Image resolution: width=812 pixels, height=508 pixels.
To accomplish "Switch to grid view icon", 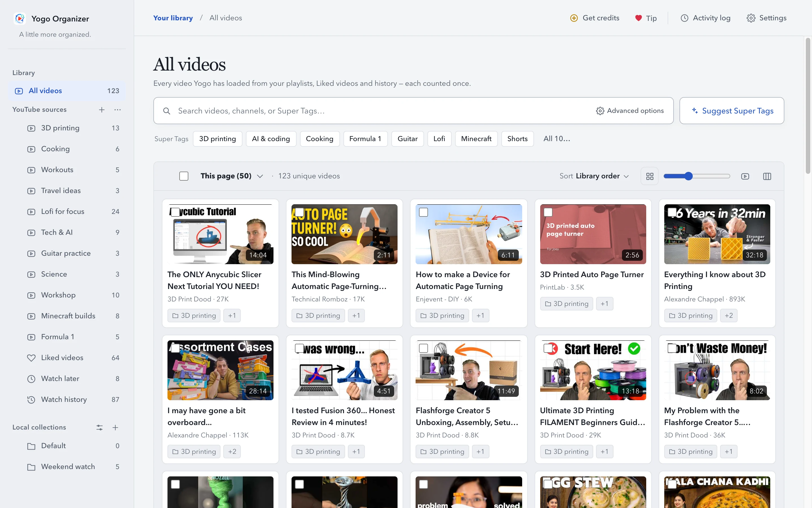I will 650,176.
